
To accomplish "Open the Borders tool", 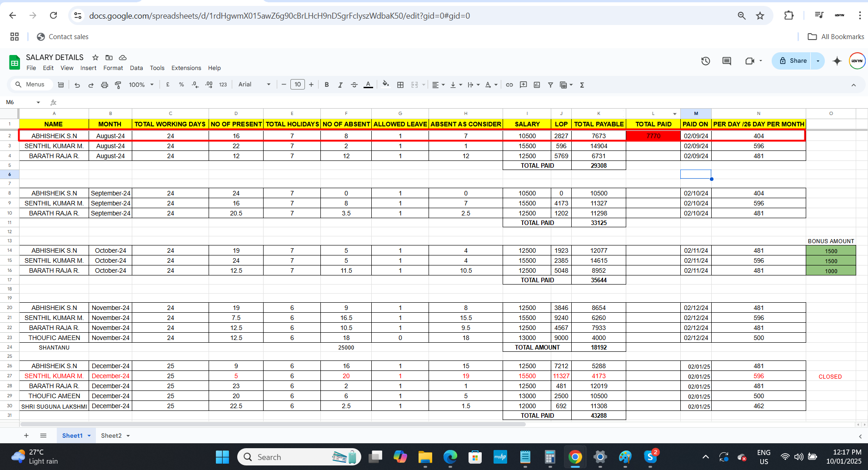I will [400, 85].
